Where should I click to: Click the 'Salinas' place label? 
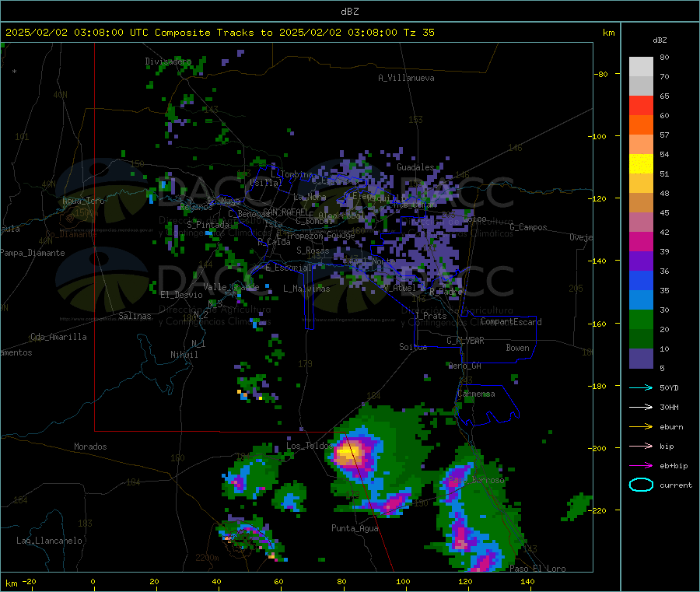(135, 316)
